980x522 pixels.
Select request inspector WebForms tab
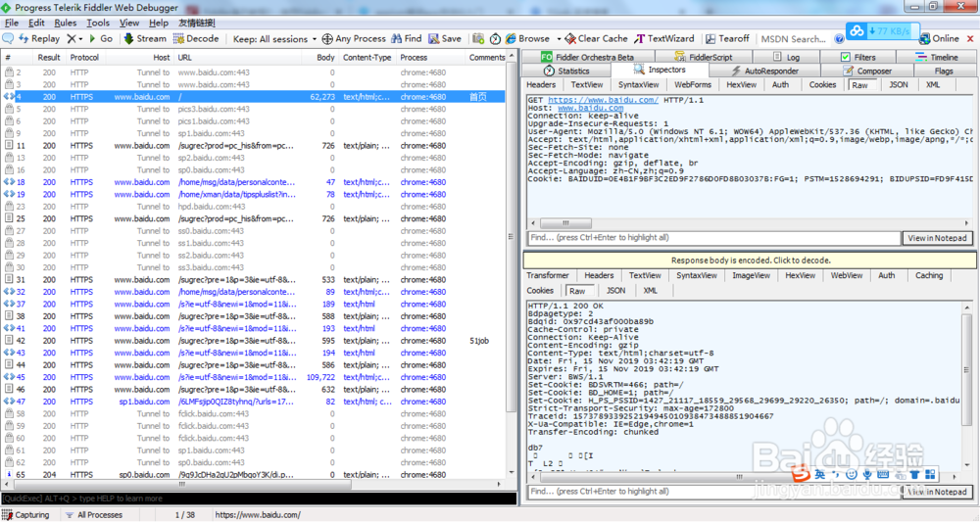(x=693, y=85)
